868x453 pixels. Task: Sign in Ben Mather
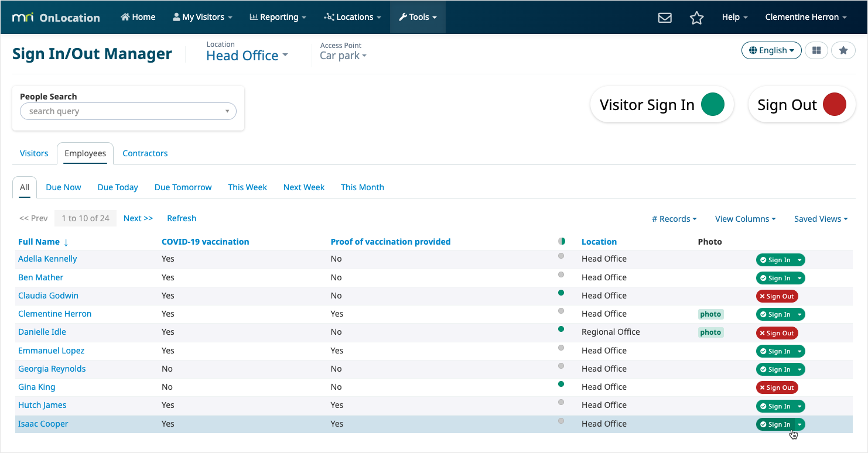click(x=775, y=278)
